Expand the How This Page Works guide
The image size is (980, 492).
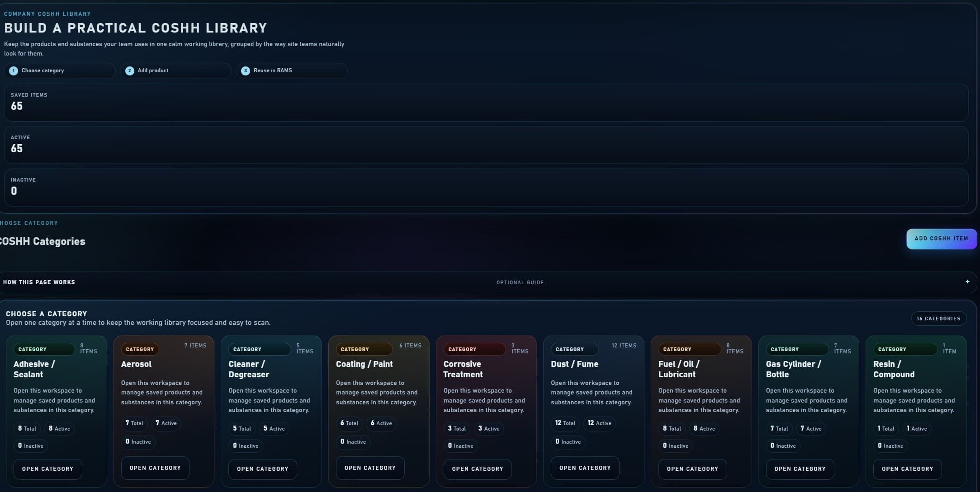point(488,282)
